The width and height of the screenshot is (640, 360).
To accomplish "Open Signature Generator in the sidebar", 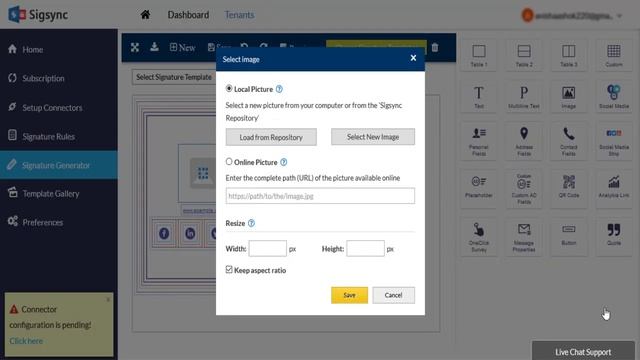I will [59, 165].
